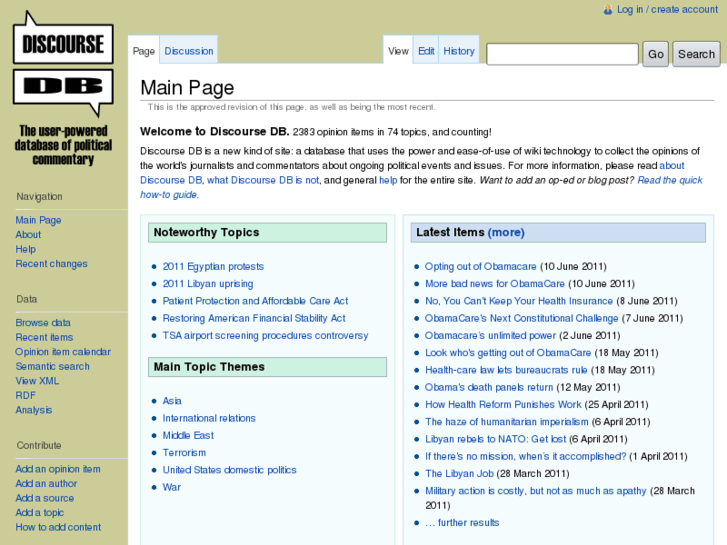Open The haze of humanitarian imperialism
Screen dimensions: 727x545
click(507, 422)
